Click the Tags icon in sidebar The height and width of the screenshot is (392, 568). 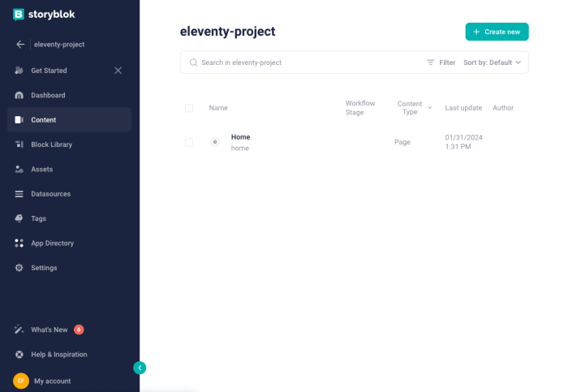coord(19,218)
